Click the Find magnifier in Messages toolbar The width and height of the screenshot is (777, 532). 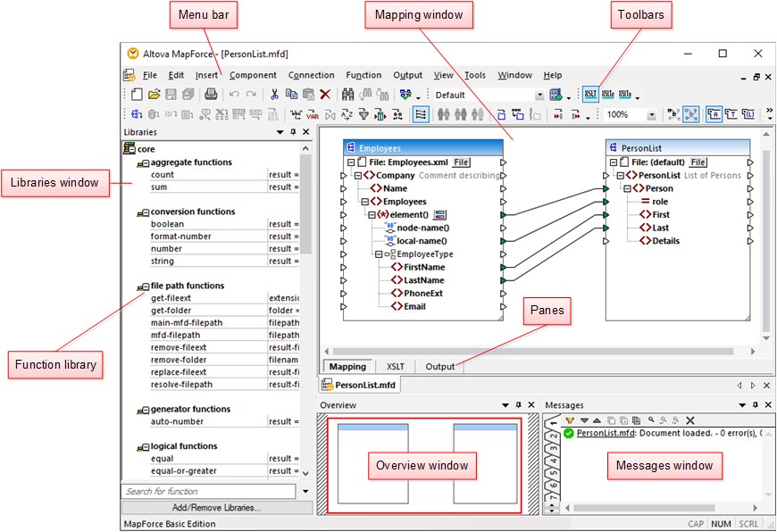651,420
